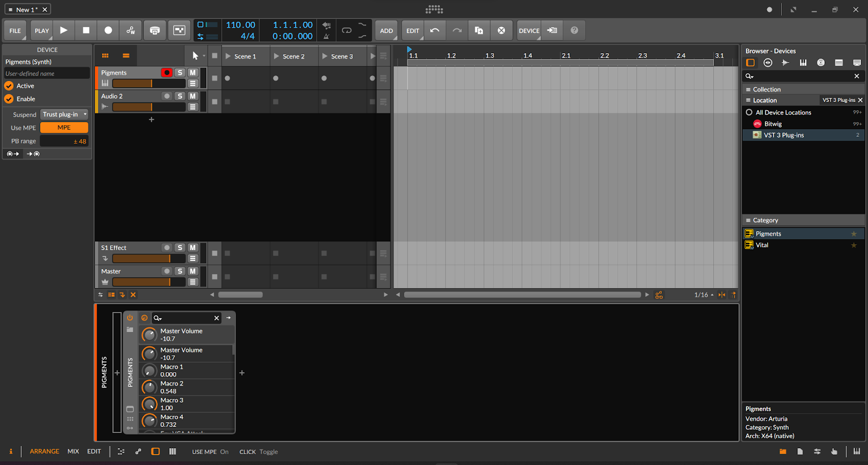
Task: Open the tool selection dropdown arrow
Action: click(204, 56)
